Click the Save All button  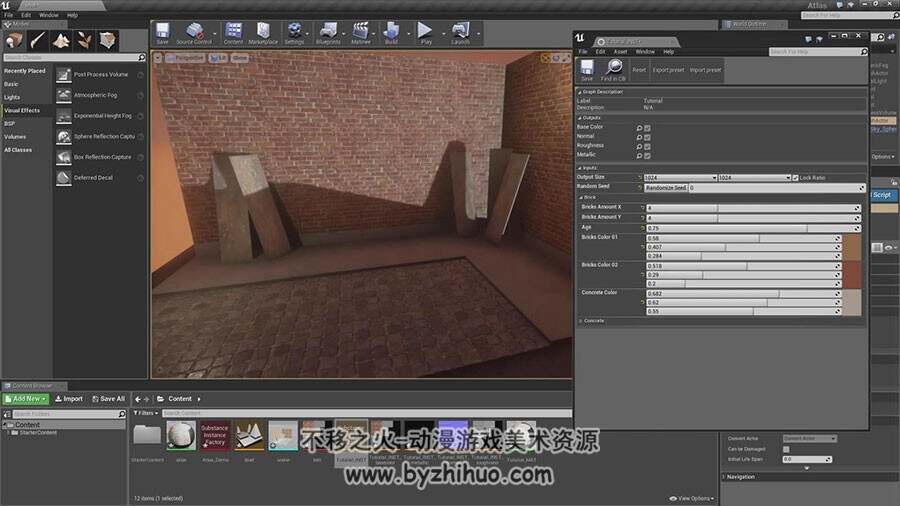108,399
